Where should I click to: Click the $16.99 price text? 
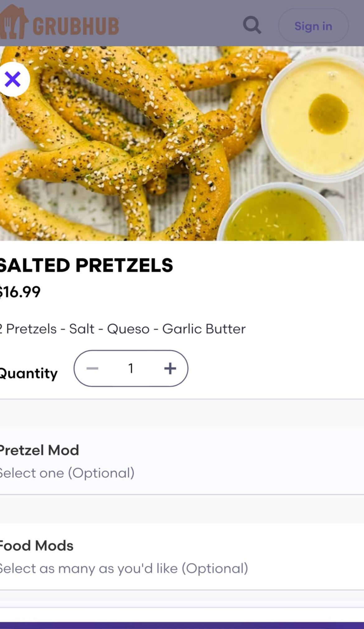pyautogui.click(x=21, y=292)
